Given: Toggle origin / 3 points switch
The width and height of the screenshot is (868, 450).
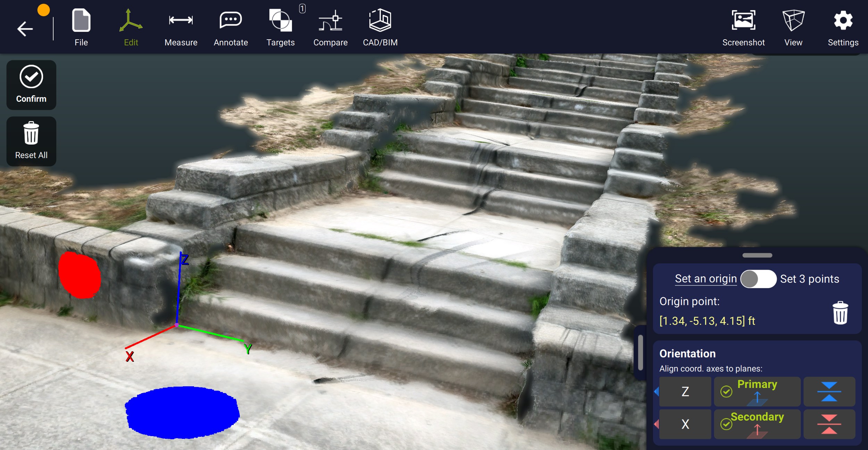Looking at the screenshot, I should (x=758, y=279).
